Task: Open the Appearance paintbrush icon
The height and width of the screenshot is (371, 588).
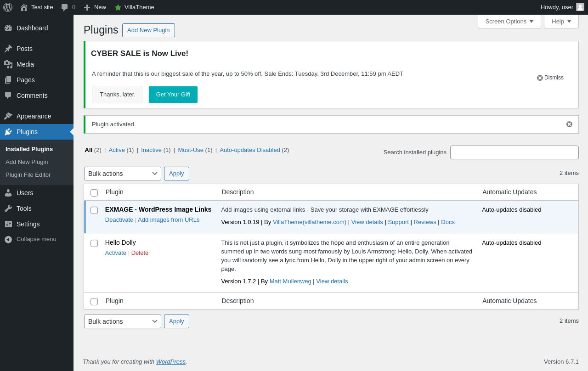Action: click(x=8, y=116)
